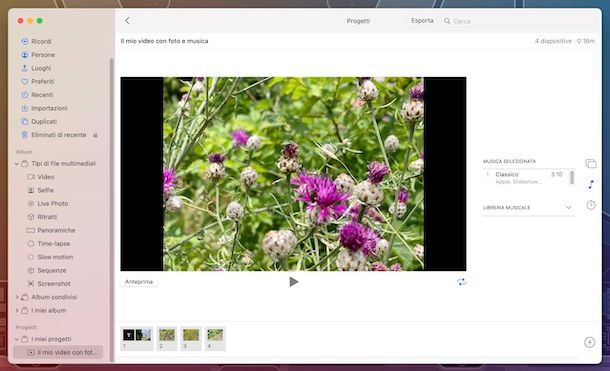Select slide 3 thumbnail

click(x=191, y=338)
